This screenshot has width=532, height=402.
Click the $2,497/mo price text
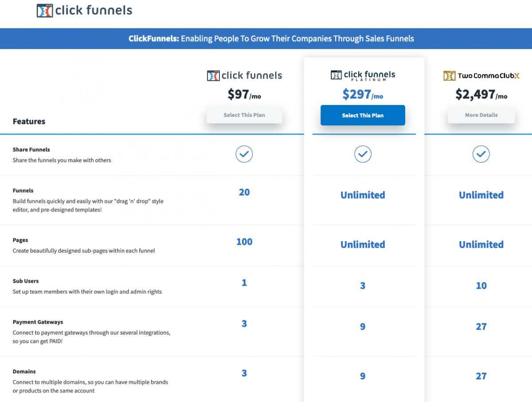[481, 94]
